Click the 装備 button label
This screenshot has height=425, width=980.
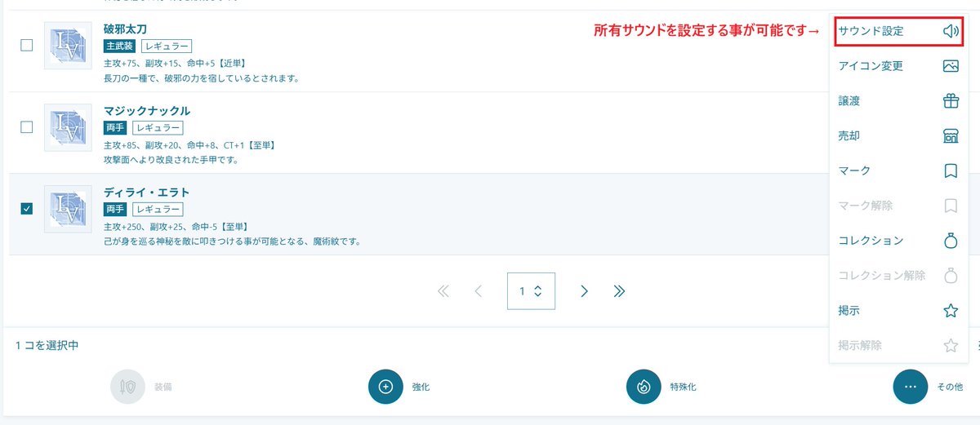(163, 387)
